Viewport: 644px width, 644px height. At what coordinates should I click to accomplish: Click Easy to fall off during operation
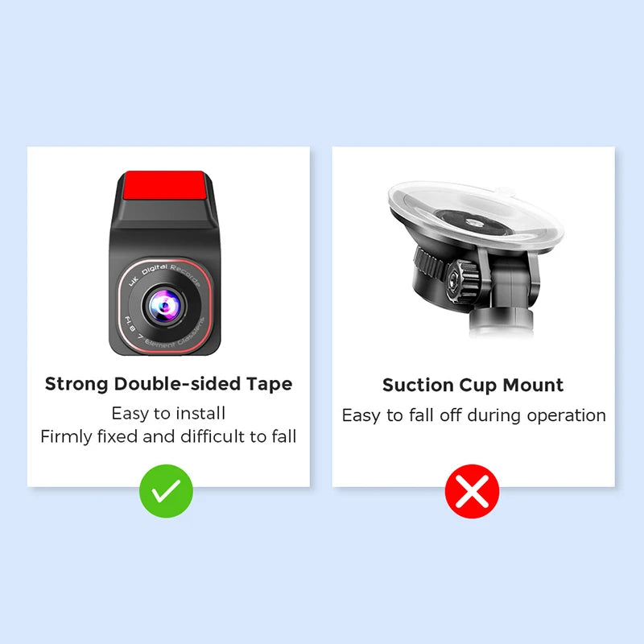474,415
